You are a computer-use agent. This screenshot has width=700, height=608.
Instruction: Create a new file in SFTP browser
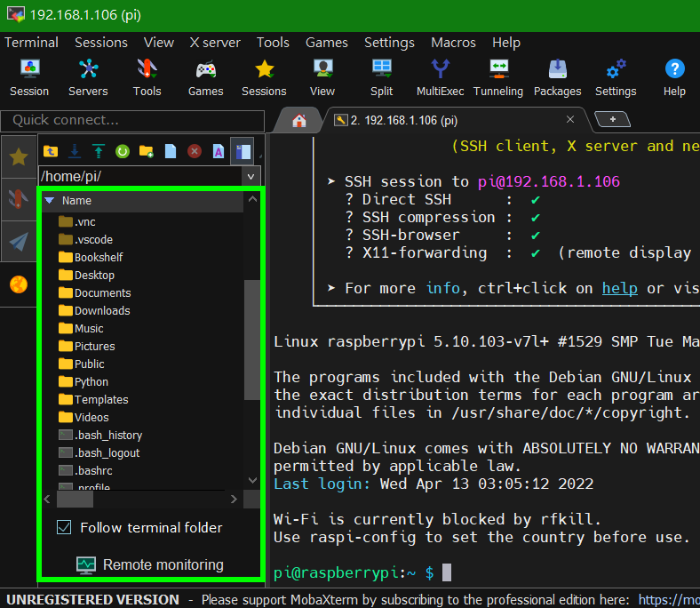click(171, 151)
